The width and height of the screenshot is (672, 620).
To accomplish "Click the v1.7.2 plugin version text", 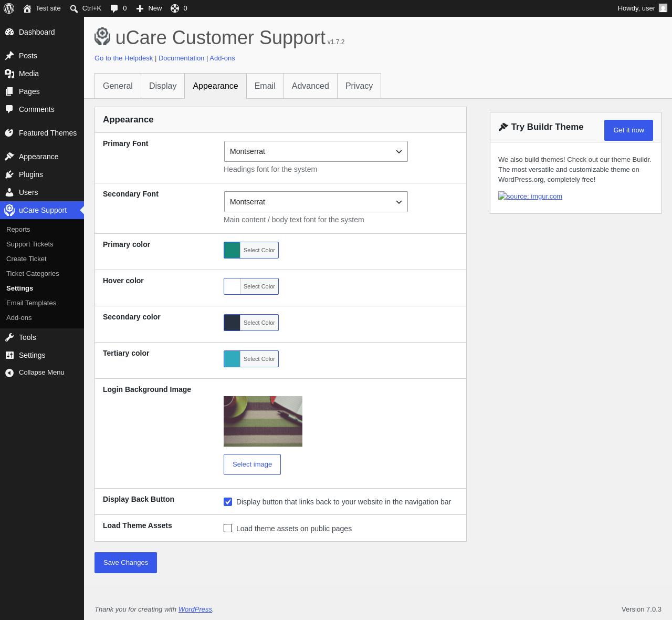I will (336, 42).
